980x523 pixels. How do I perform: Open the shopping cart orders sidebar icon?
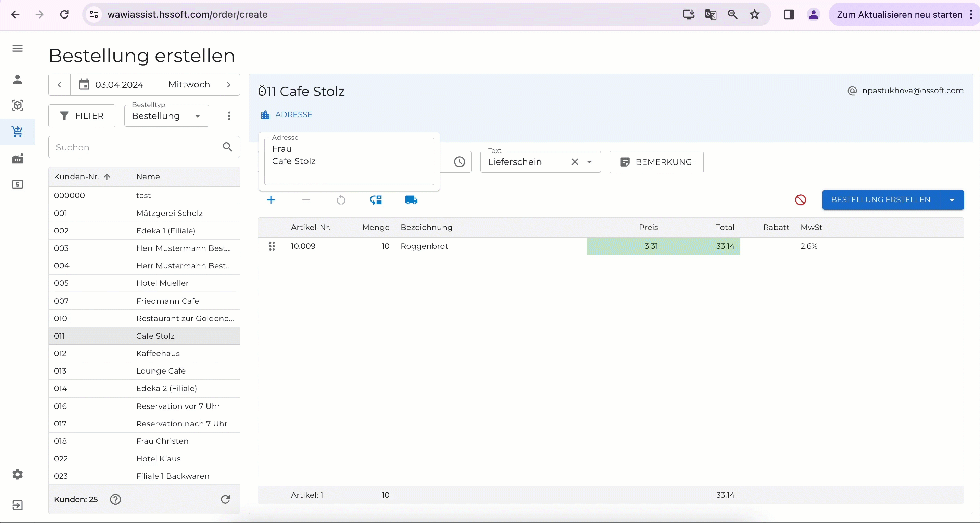click(x=17, y=132)
